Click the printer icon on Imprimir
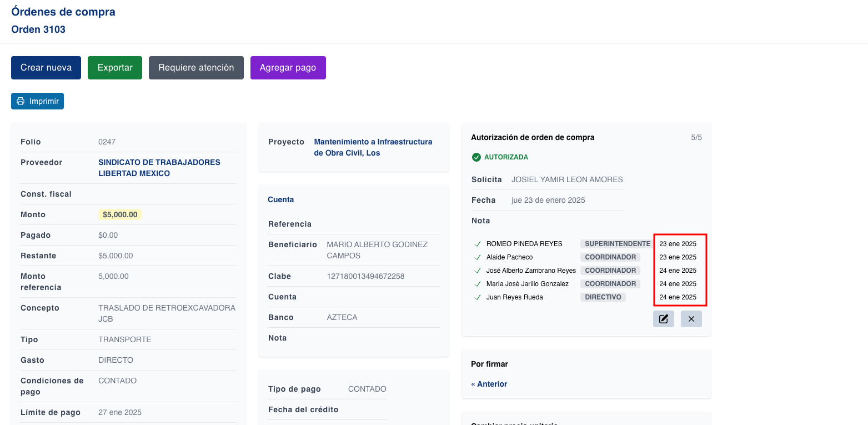 tap(21, 101)
